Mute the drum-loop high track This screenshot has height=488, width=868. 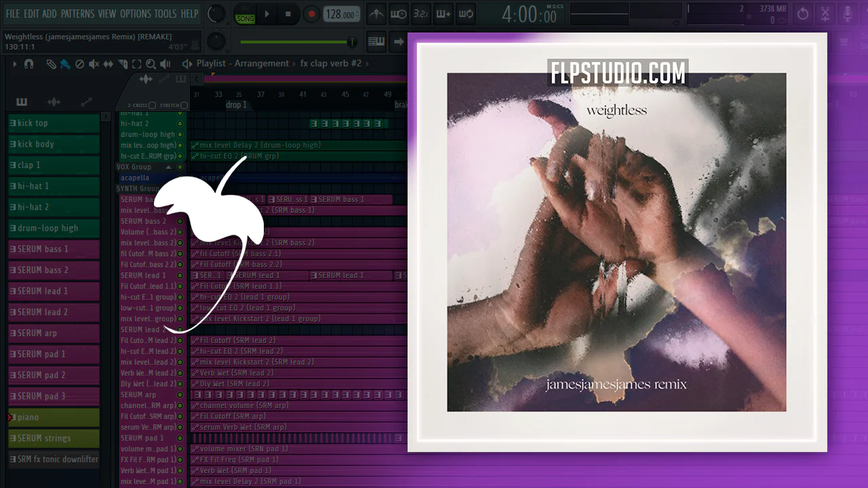click(x=180, y=134)
